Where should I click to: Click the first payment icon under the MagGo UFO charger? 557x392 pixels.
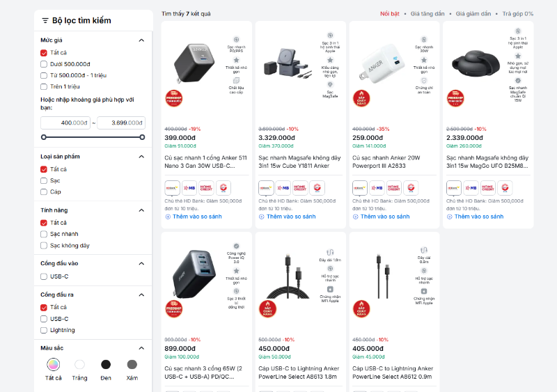pyautogui.click(x=454, y=187)
